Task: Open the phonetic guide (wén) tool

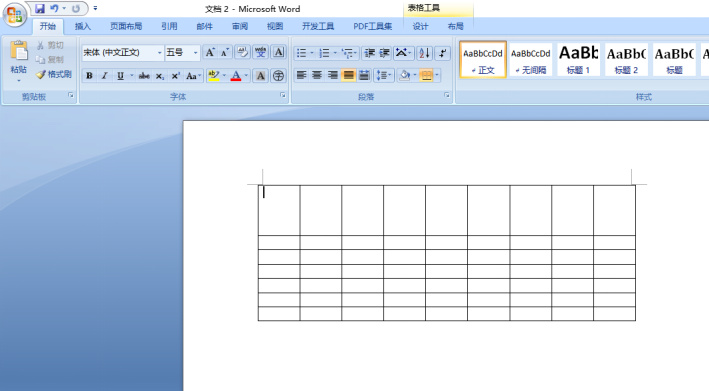Action: point(260,52)
